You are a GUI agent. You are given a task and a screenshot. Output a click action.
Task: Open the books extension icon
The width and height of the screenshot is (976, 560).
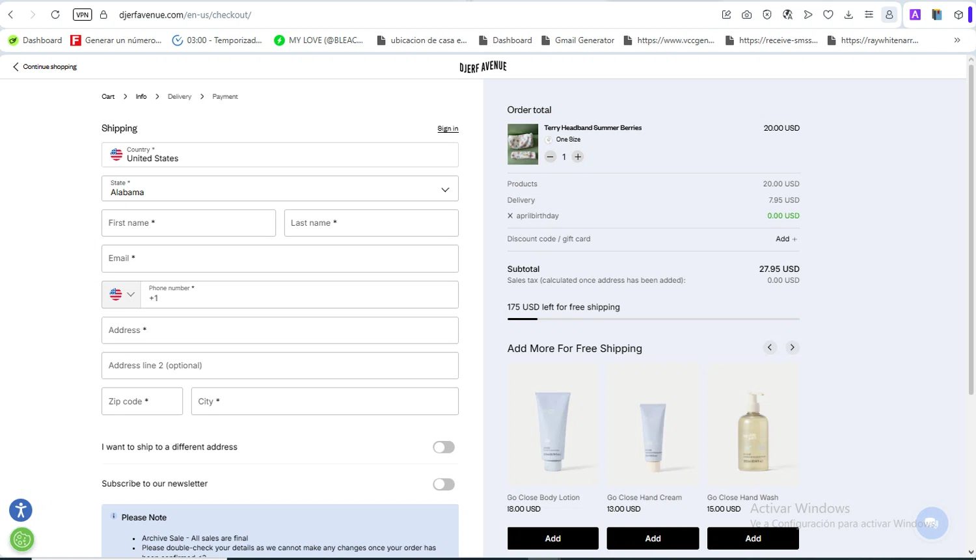(x=937, y=14)
